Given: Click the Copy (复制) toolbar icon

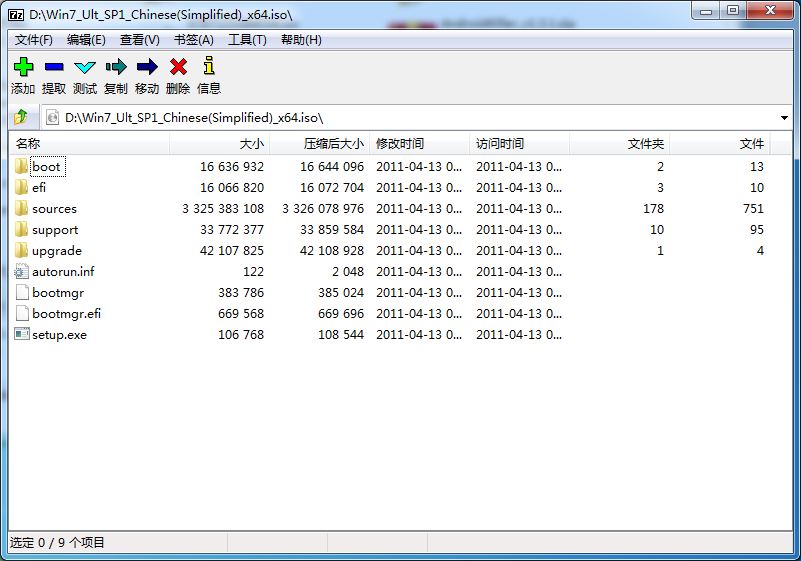Looking at the screenshot, I should point(116,67).
